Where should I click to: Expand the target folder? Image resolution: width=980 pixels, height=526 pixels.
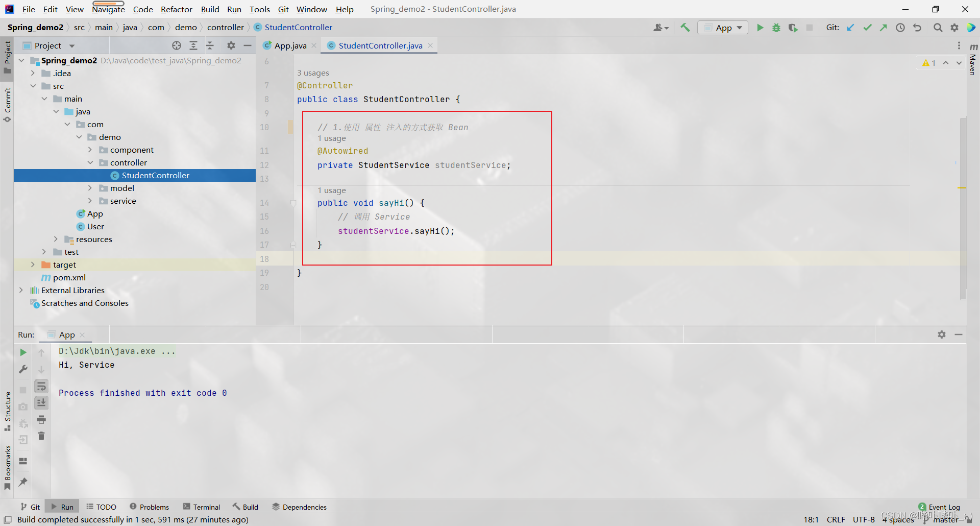coord(33,265)
